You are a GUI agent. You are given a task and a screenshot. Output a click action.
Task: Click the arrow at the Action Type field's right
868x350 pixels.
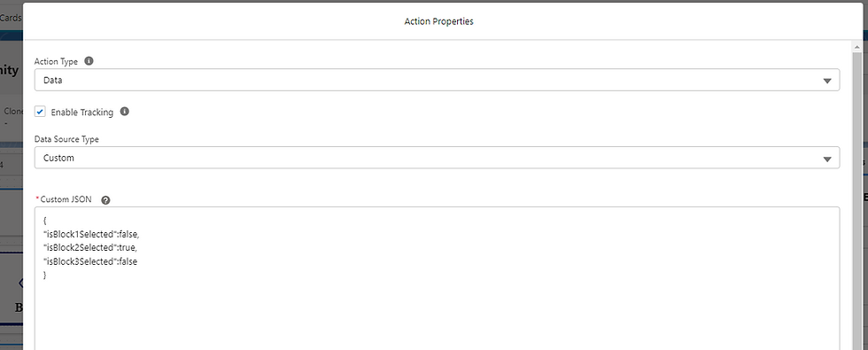point(827,81)
